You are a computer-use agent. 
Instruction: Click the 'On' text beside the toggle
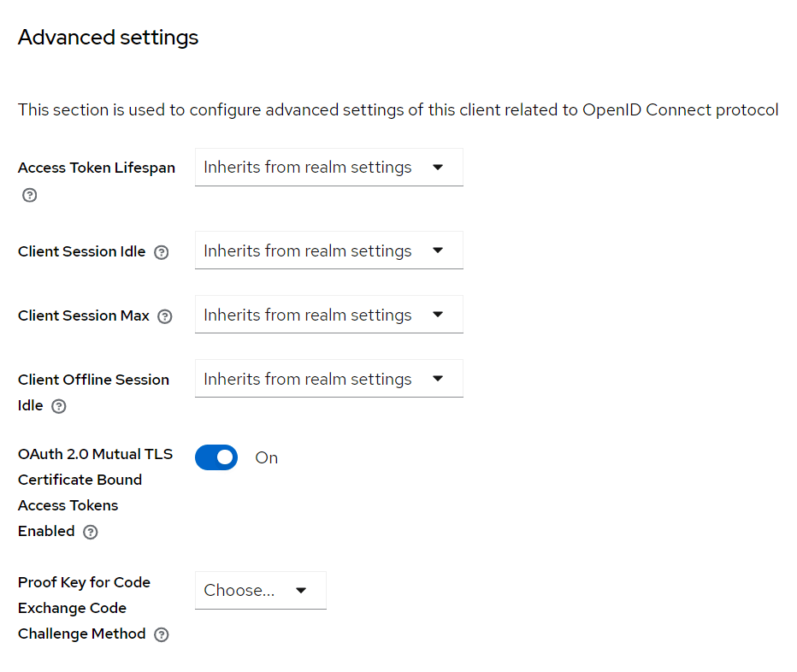click(267, 458)
